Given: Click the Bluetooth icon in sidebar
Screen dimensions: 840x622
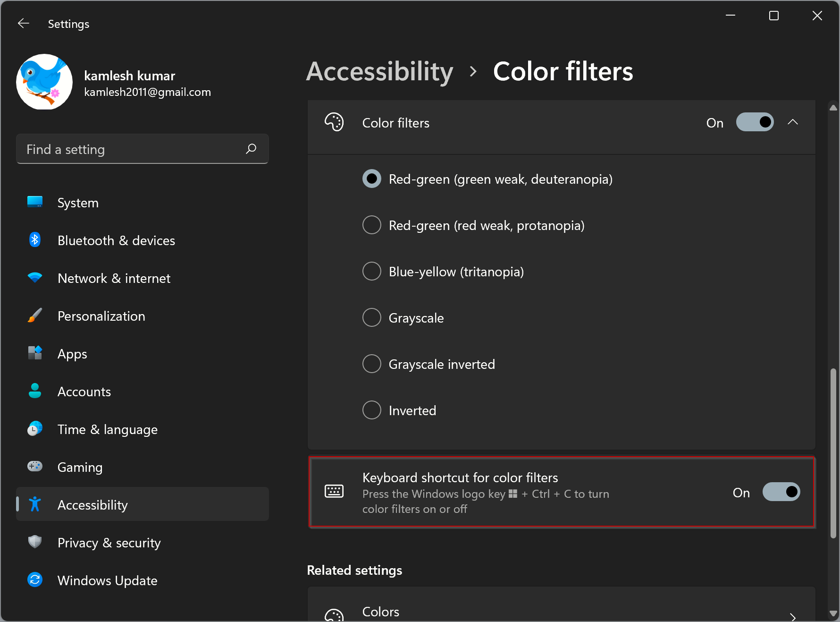Looking at the screenshot, I should (35, 240).
